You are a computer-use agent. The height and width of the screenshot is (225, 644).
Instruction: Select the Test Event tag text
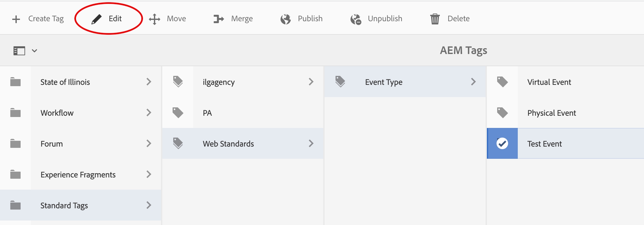pos(545,144)
